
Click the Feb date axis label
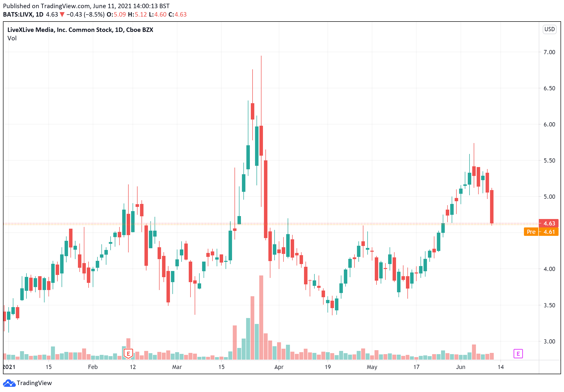click(x=93, y=367)
